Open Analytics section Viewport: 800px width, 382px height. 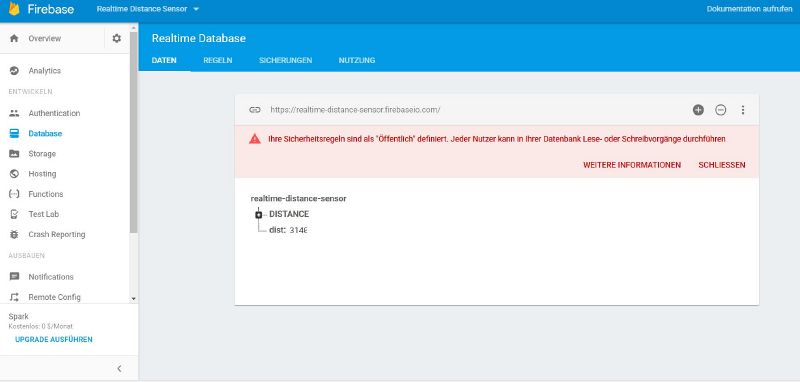click(x=44, y=71)
